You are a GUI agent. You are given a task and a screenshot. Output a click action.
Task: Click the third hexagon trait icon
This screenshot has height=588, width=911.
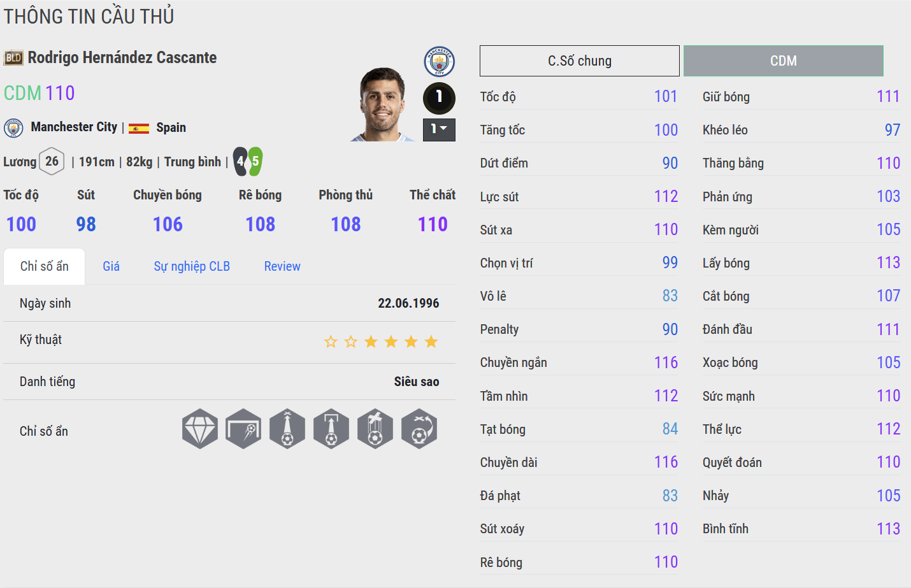[x=287, y=429]
